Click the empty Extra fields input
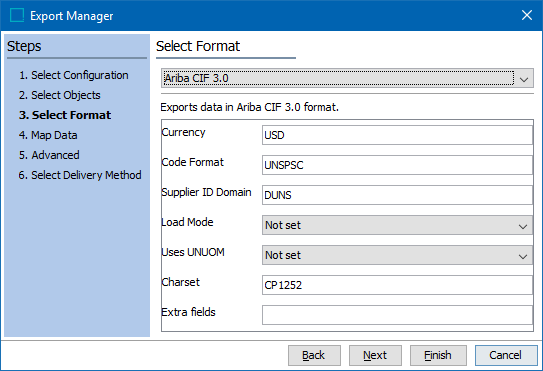 (x=397, y=315)
